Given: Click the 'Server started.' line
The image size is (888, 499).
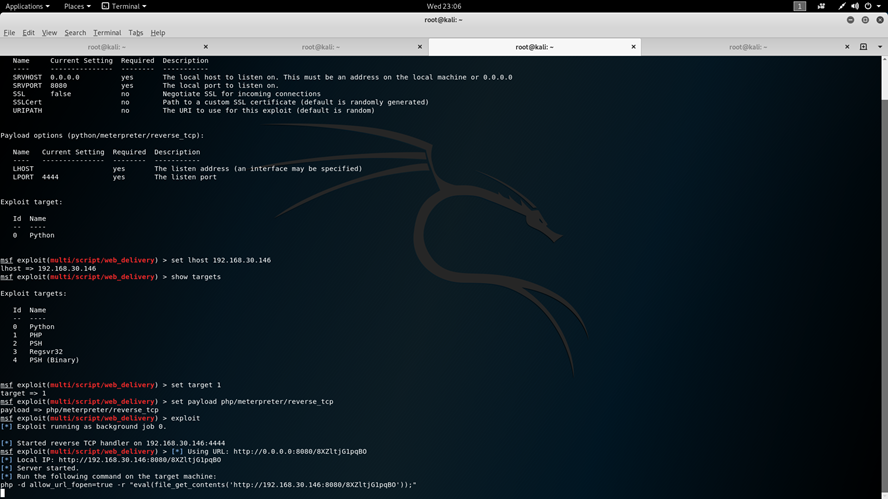Looking at the screenshot, I should 40,468.
